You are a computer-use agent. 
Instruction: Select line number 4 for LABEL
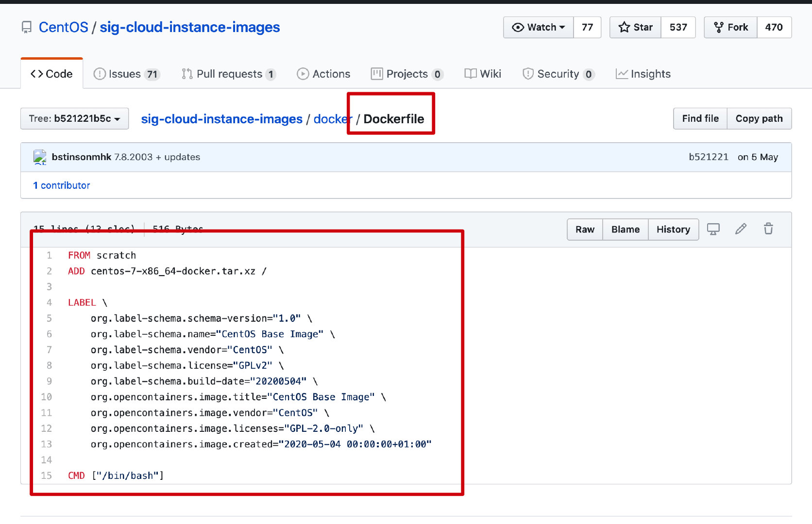49,302
